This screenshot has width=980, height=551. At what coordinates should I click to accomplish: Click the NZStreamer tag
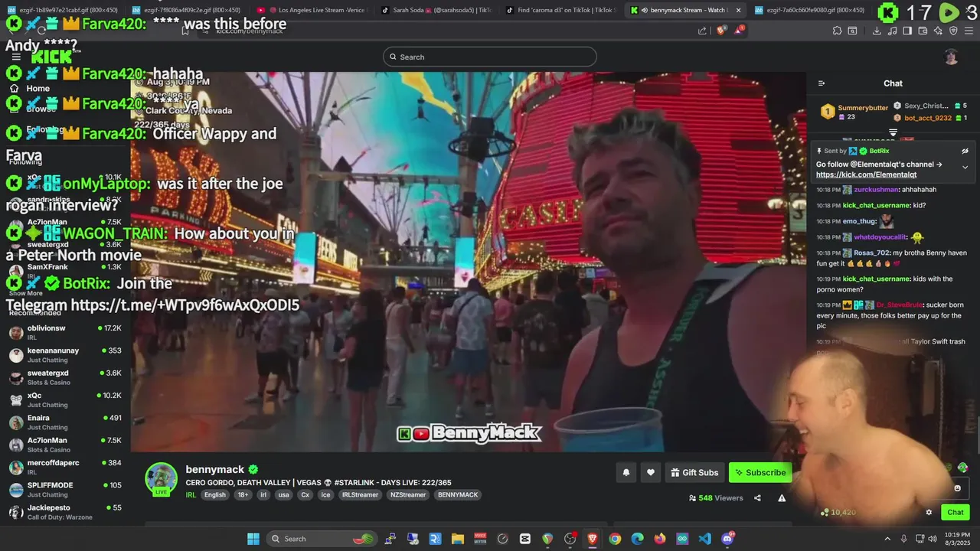pos(408,495)
